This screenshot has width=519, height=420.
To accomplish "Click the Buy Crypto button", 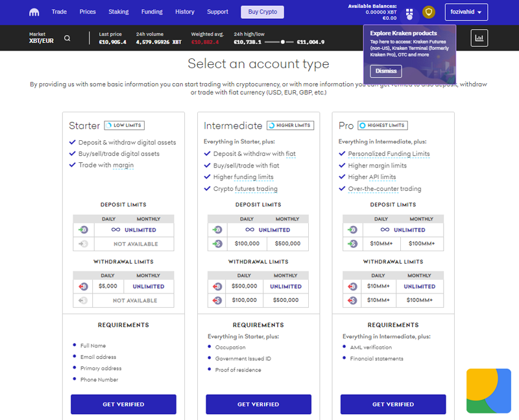I will (x=263, y=12).
